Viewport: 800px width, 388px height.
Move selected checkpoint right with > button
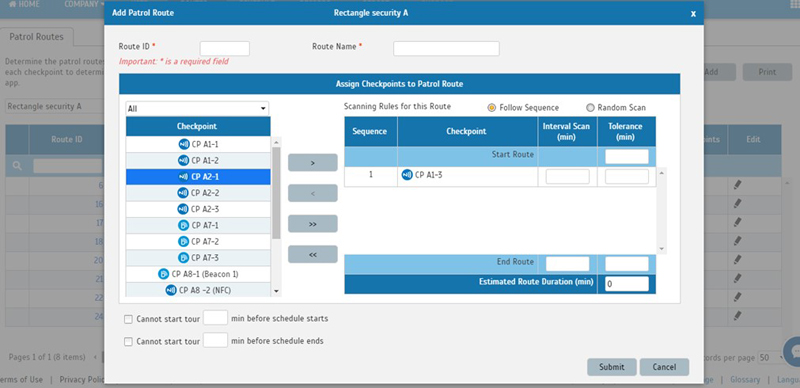[x=313, y=162]
